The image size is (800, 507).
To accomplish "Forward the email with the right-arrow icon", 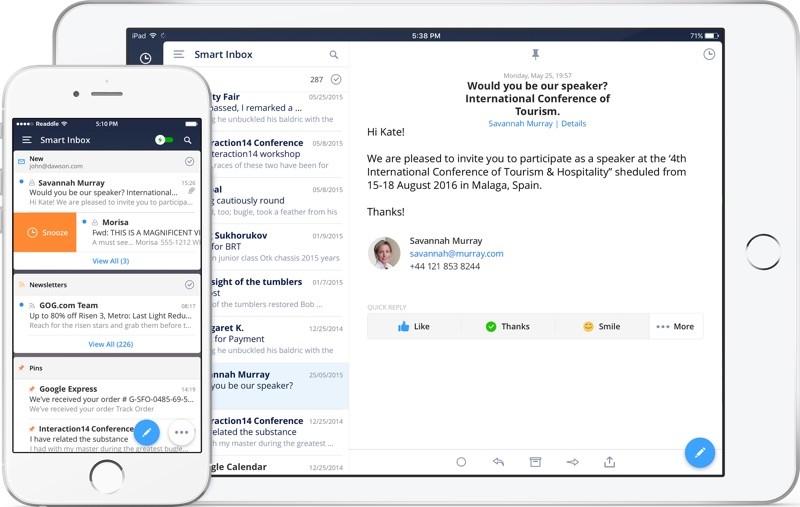I will click(572, 462).
